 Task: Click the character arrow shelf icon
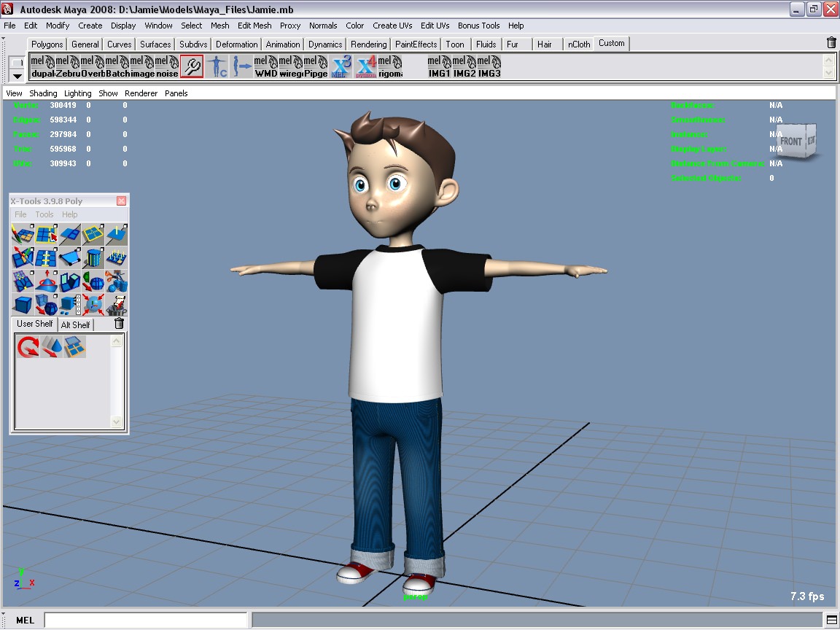tap(241, 66)
